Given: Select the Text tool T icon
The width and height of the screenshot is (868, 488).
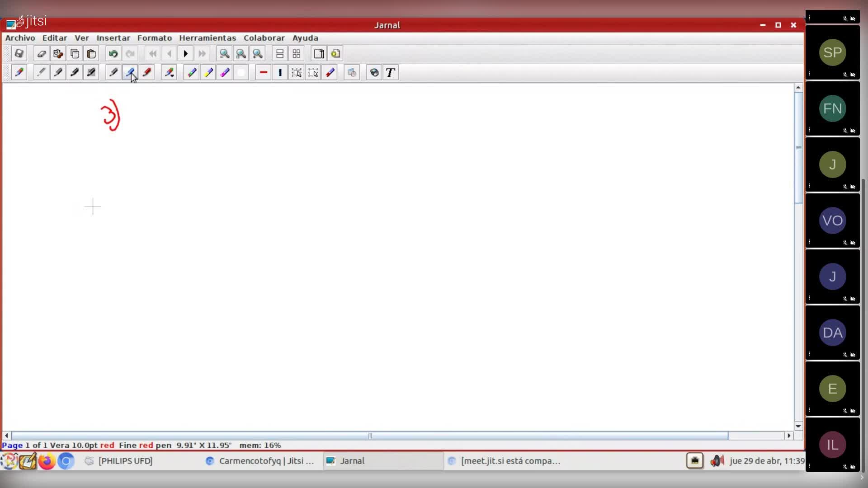Looking at the screenshot, I should (x=391, y=73).
